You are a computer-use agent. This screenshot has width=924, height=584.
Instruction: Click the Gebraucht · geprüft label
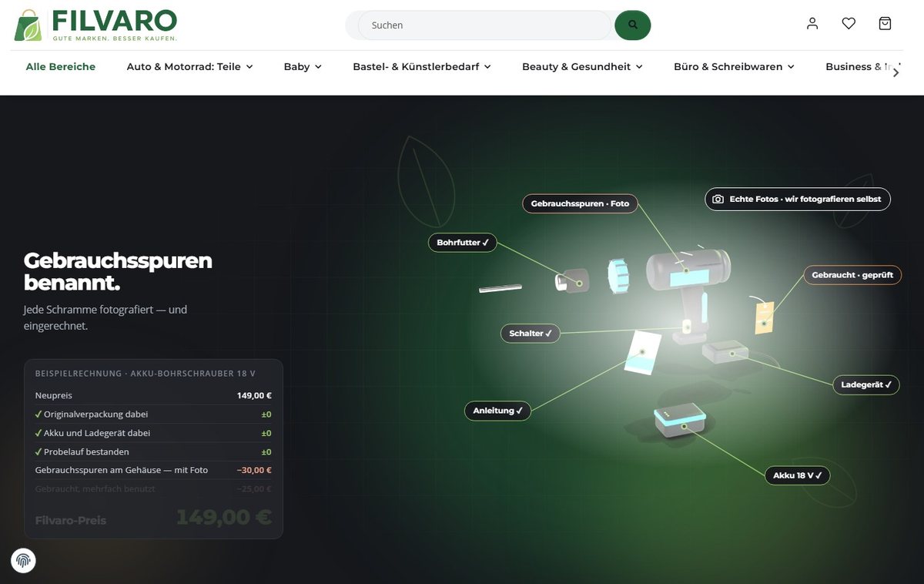pyautogui.click(x=852, y=274)
